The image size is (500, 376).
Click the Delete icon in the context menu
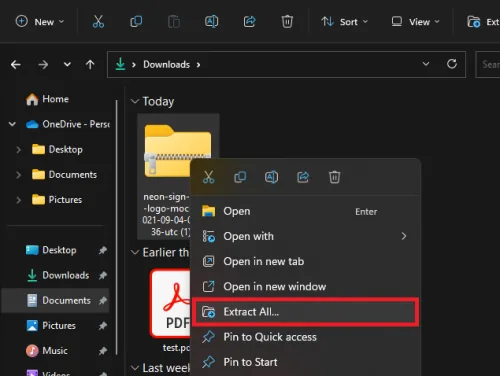[x=334, y=177]
